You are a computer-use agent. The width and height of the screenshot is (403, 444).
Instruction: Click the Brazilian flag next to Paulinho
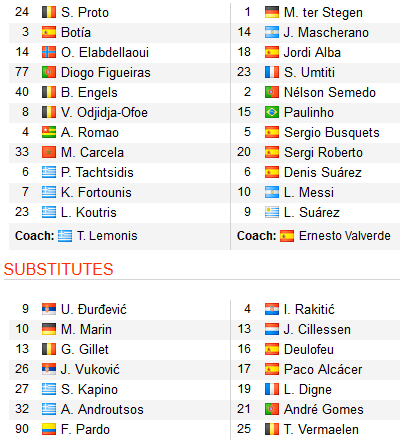tap(272, 112)
